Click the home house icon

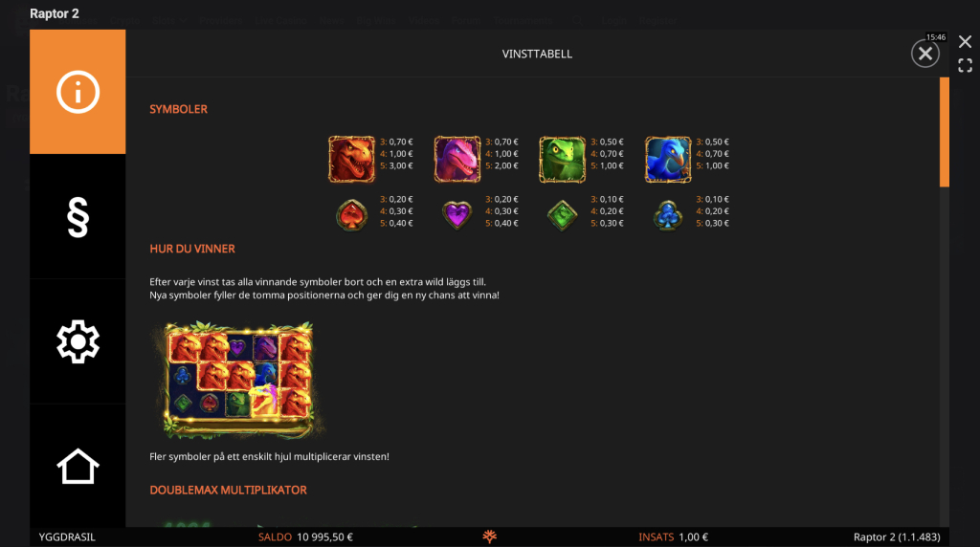point(78,467)
